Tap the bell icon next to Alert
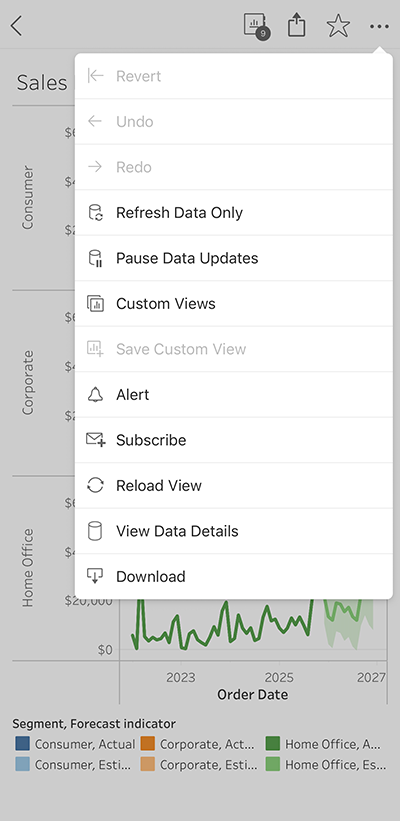400x821 pixels. pos(95,395)
